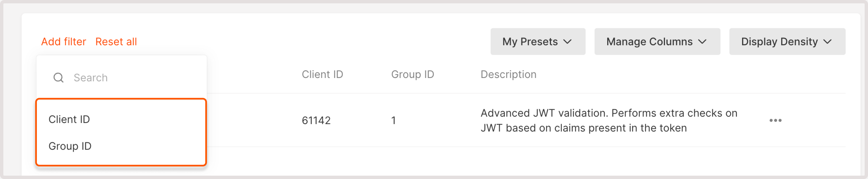Open the Display Density dropdown

click(787, 42)
